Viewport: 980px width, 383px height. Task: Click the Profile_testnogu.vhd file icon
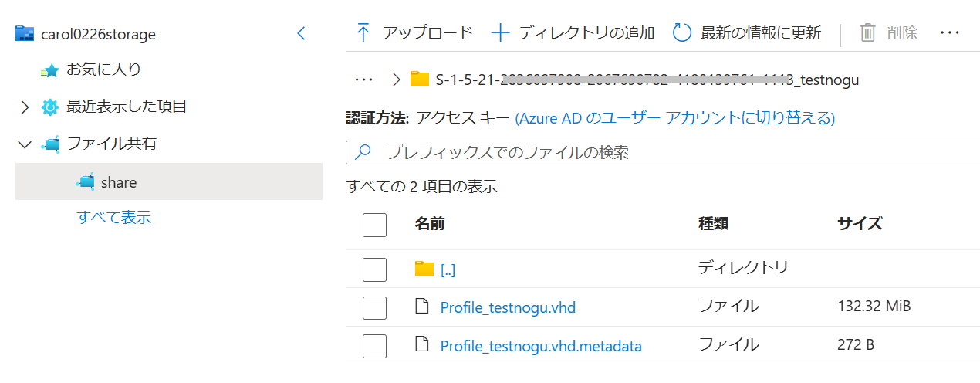(x=421, y=307)
